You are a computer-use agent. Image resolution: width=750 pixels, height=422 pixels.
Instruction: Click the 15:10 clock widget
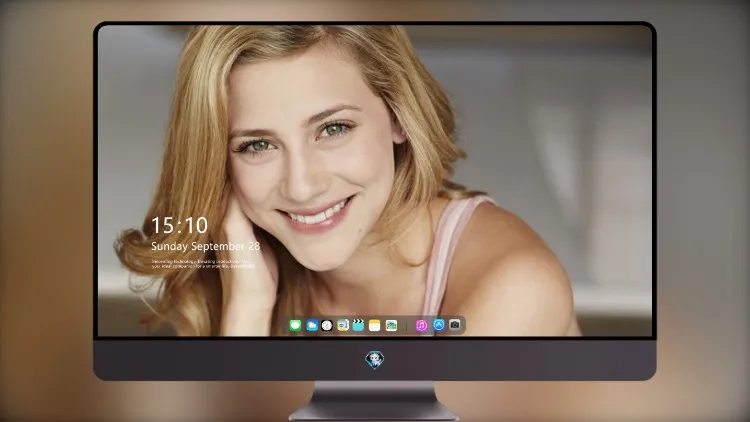click(179, 225)
